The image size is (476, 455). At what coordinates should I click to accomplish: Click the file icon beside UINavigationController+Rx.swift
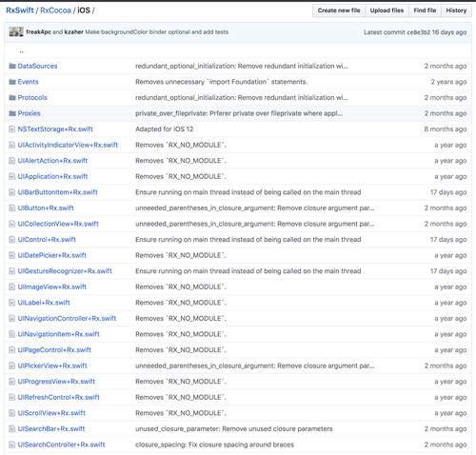pyautogui.click(x=11, y=318)
